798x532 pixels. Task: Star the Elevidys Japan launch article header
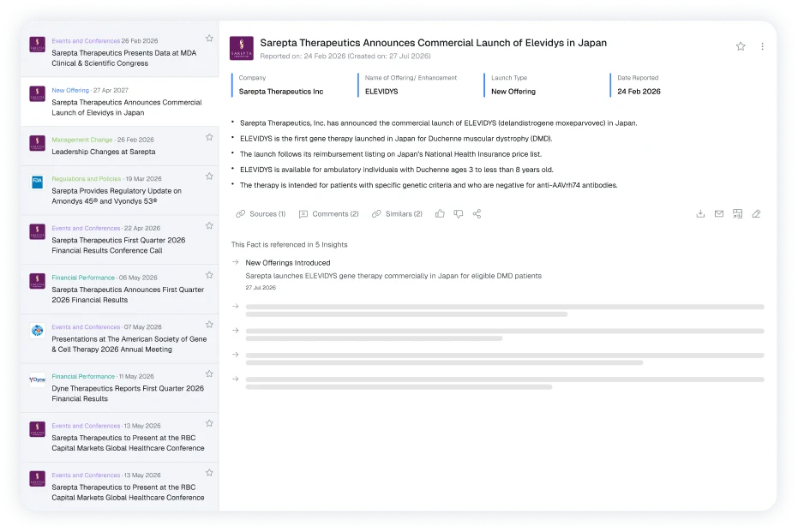click(x=741, y=46)
